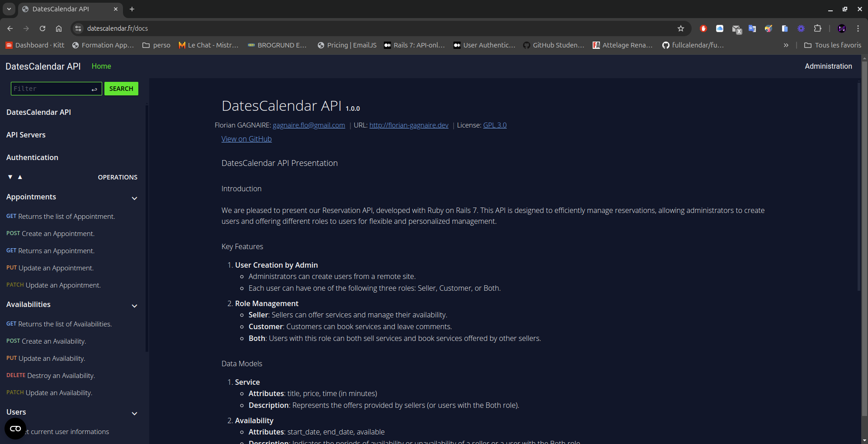Image resolution: width=868 pixels, height=444 pixels.
Task: Click the browser home icon
Action: coord(58,28)
